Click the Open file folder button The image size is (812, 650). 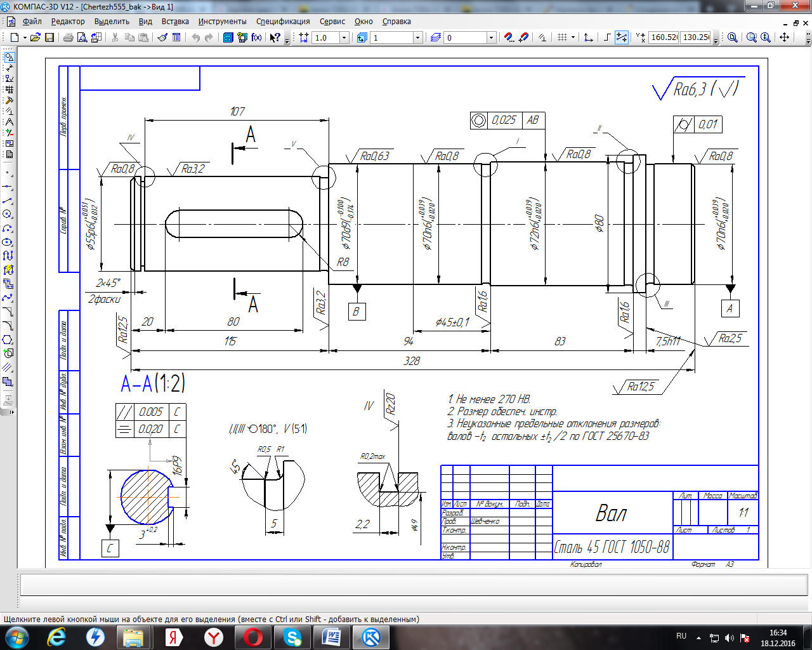[x=36, y=37]
